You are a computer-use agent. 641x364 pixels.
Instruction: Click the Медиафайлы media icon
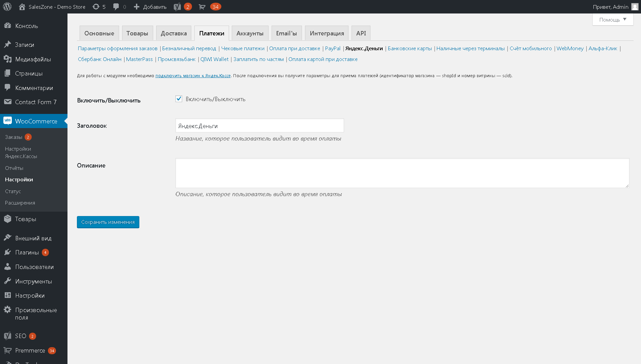click(x=8, y=59)
